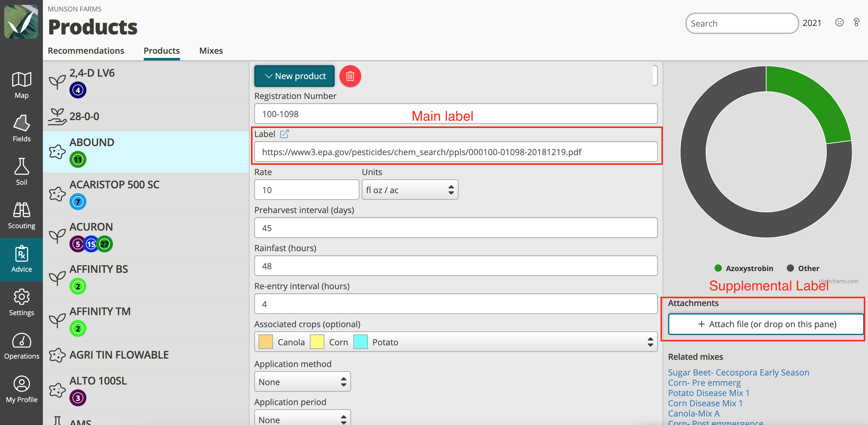Click the Potato cyan color swatch
This screenshot has height=425, width=868.
pyautogui.click(x=360, y=342)
